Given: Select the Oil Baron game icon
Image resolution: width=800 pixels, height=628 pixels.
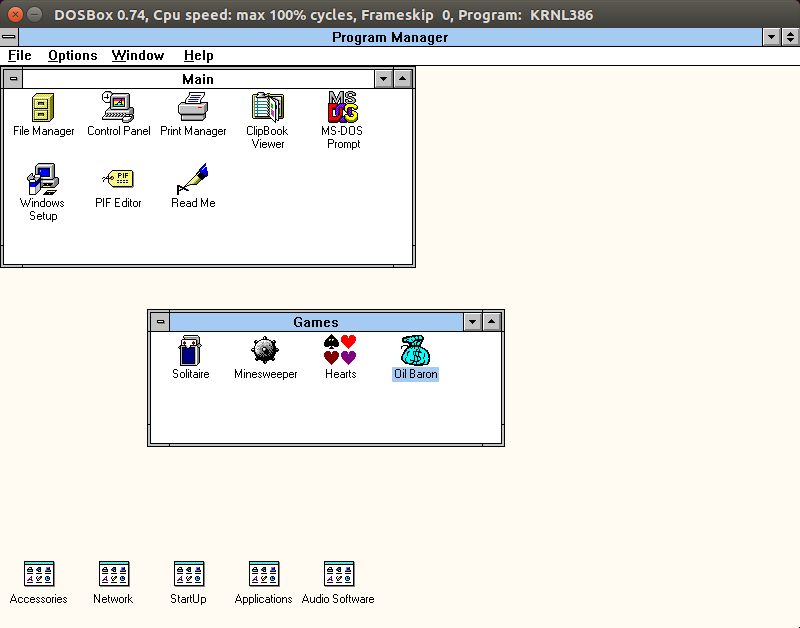Looking at the screenshot, I should (415, 350).
